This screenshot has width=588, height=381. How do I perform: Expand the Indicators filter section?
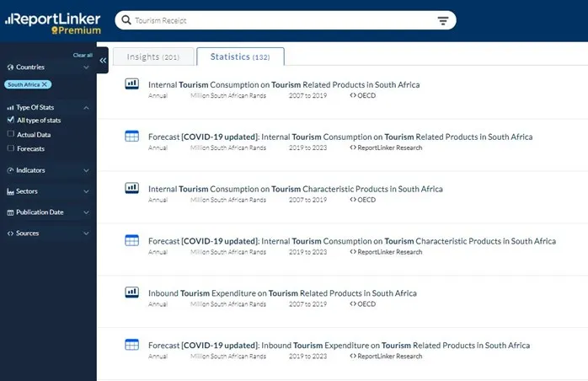pos(47,170)
